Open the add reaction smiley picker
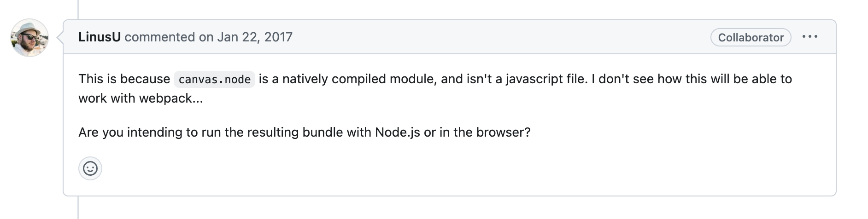The height and width of the screenshot is (219, 868). click(90, 168)
